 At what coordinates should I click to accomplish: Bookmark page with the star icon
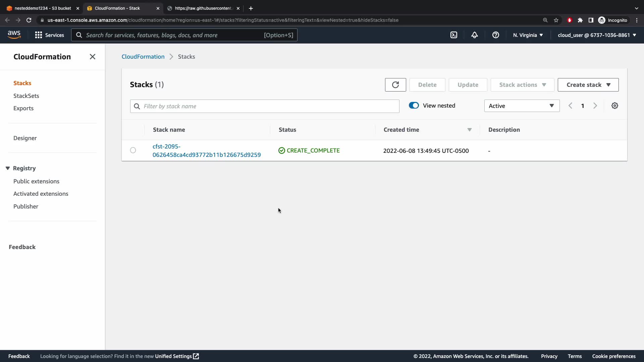pyautogui.click(x=556, y=20)
